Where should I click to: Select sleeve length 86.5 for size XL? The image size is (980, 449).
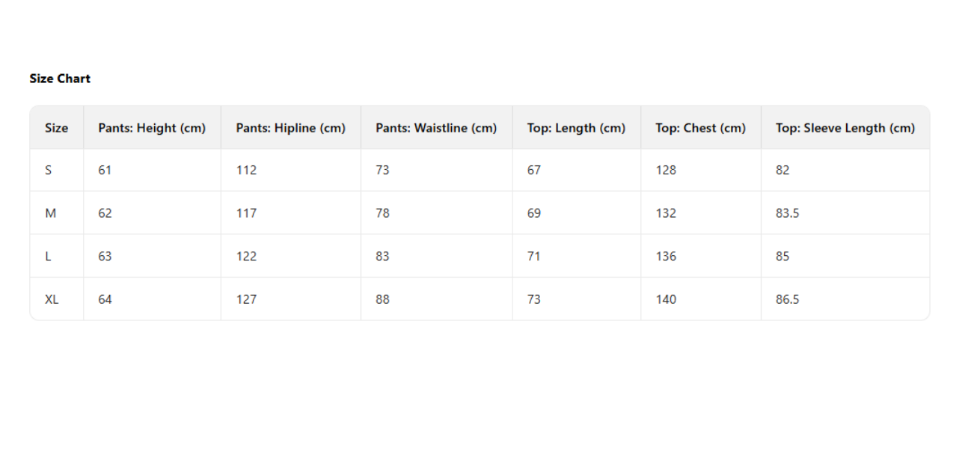point(787,299)
